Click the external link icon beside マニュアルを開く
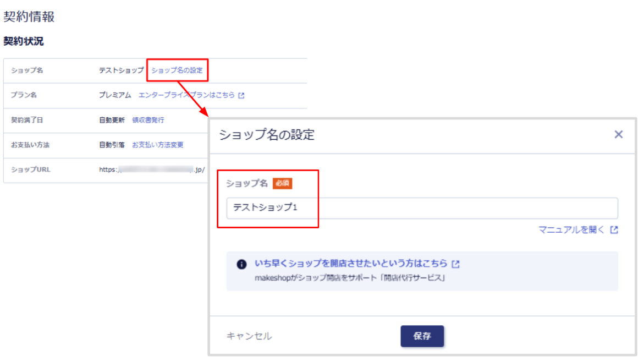The width and height of the screenshot is (644, 361). 614,230
